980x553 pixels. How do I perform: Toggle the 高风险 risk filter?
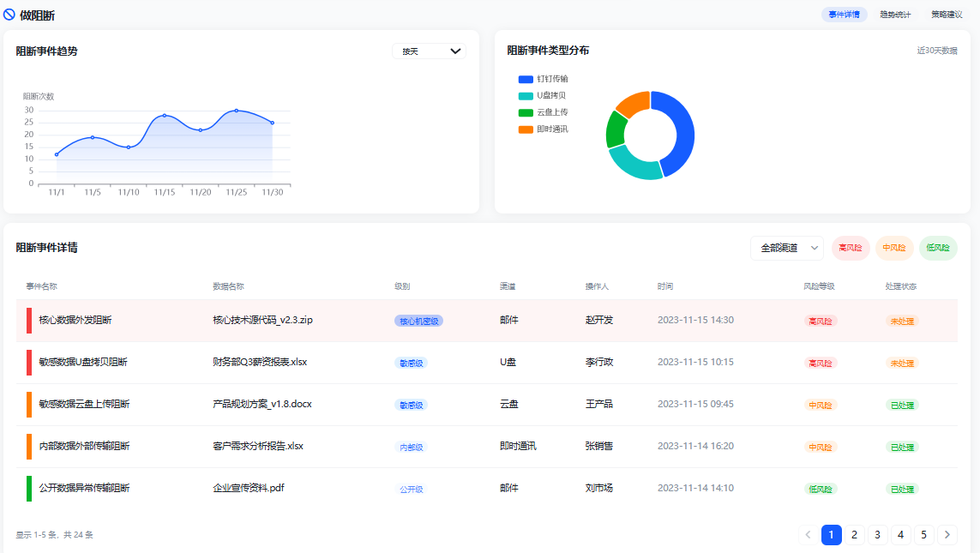[x=850, y=248]
